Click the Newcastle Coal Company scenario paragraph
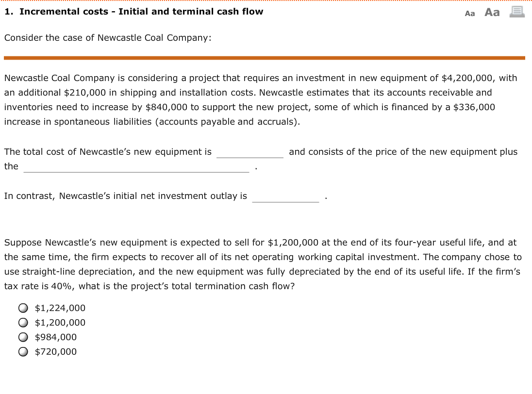This screenshot has width=532, height=394. 262,99
